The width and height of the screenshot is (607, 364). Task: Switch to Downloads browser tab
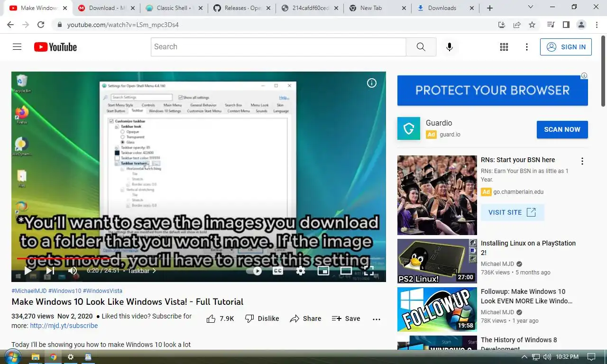click(x=445, y=8)
